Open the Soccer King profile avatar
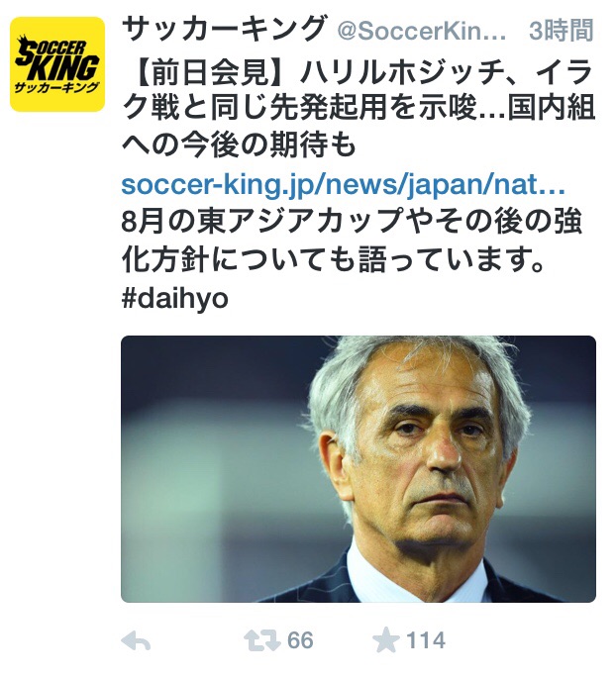Viewport: 616px width, 678px height. pyautogui.click(x=57, y=64)
